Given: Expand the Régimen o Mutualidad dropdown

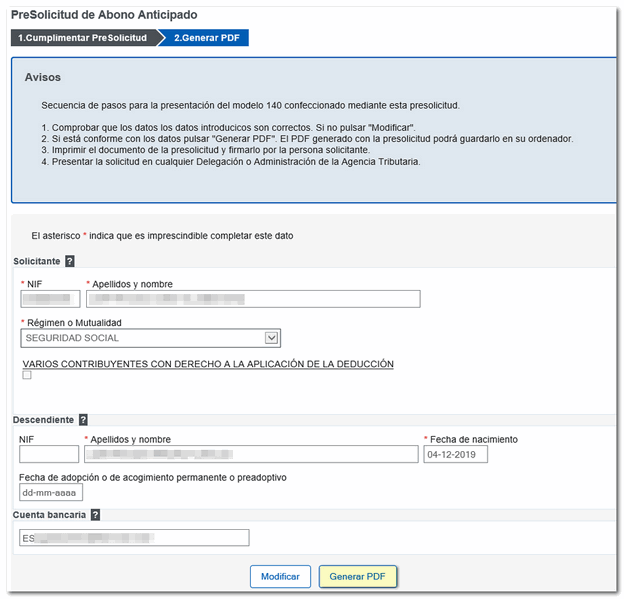Looking at the screenshot, I should 270,338.
